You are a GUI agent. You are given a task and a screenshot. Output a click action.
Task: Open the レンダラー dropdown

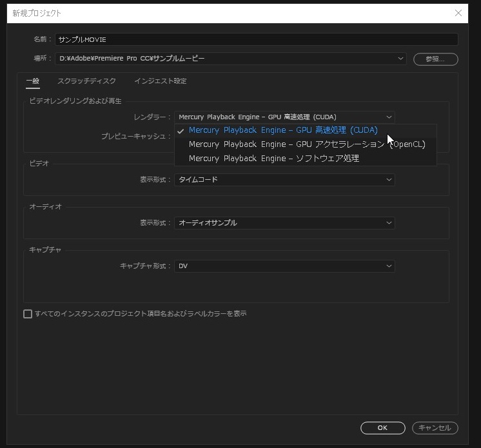click(x=284, y=117)
